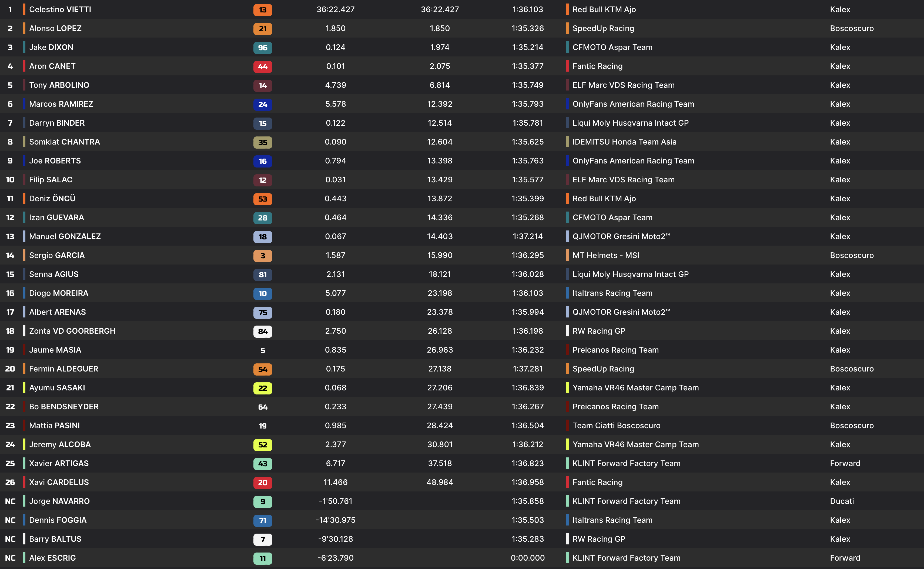Viewport: 924px width, 569px height.
Task: Open rider Tony ARBOLINO's name link
Action: pyautogui.click(x=59, y=85)
